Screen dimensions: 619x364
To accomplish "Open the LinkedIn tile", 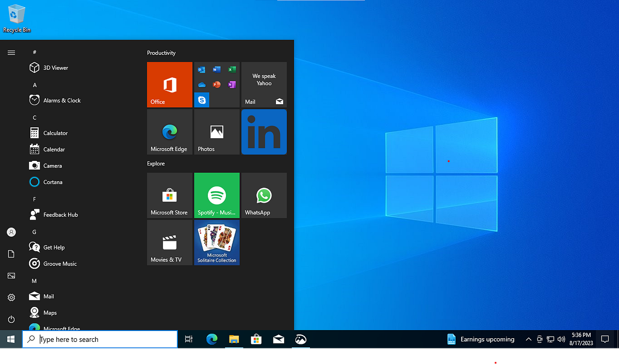I will [x=264, y=131].
